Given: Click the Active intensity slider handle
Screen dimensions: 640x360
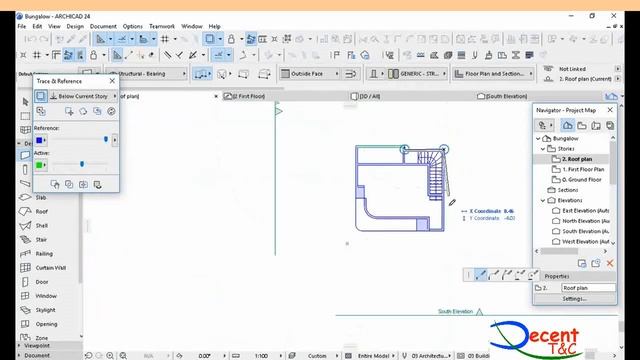Looking at the screenshot, I should (x=82, y=164).
